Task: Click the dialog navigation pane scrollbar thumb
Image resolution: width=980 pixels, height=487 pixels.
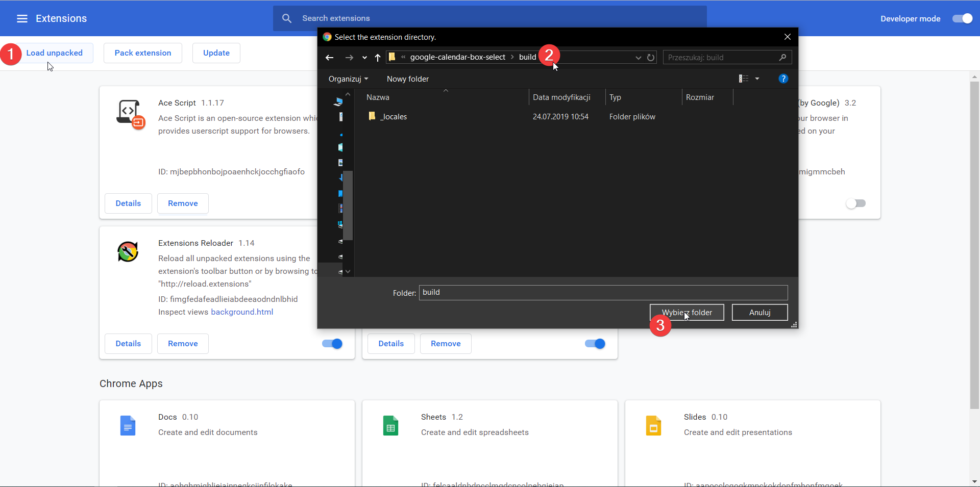Action: point(348,205)
